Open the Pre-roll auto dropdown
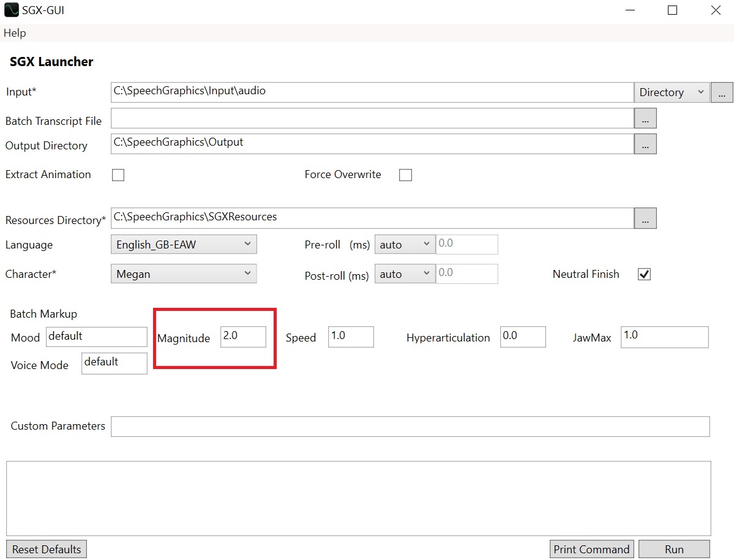The height and width of the screenshot is (560, 734). click(x=405, y=245)
